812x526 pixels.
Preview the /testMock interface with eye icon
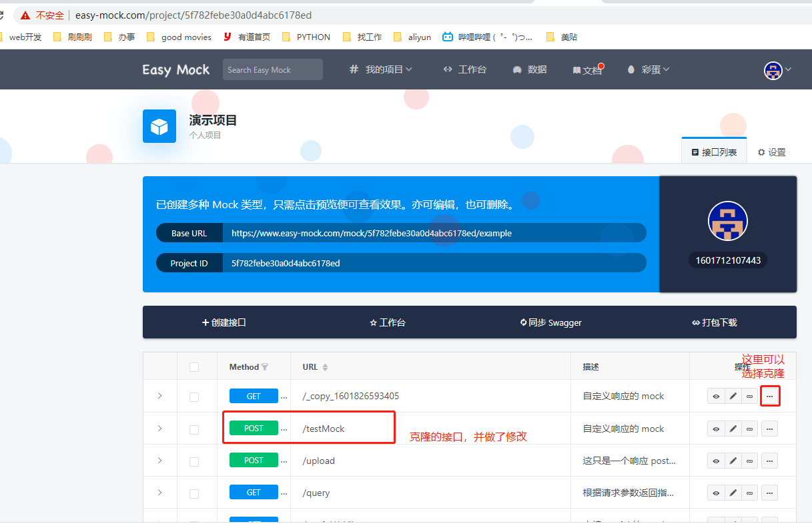point(716,428)
